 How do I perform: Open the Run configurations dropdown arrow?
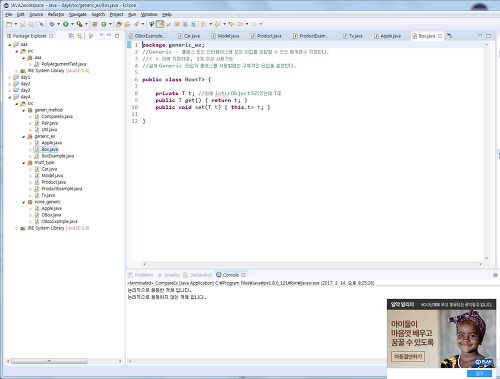72,24
